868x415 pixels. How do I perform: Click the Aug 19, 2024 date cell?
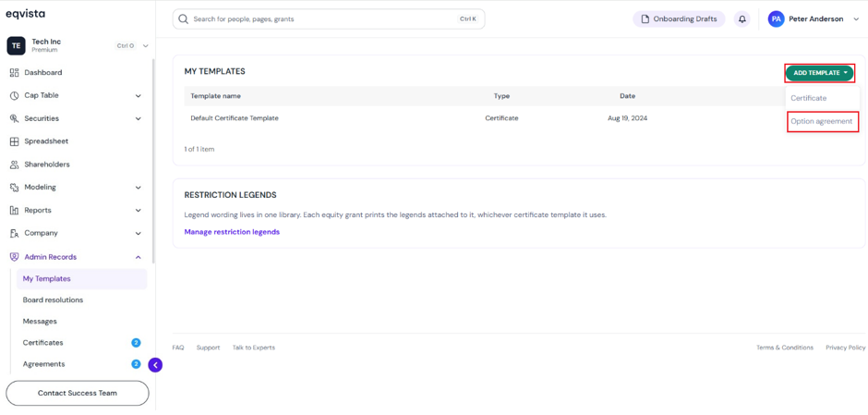coord(627,118)
